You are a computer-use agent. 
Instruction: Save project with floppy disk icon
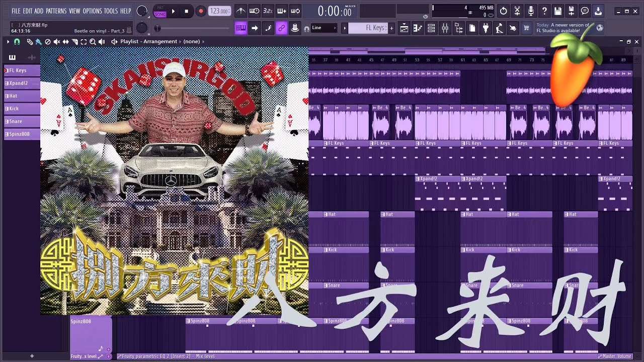558,11
